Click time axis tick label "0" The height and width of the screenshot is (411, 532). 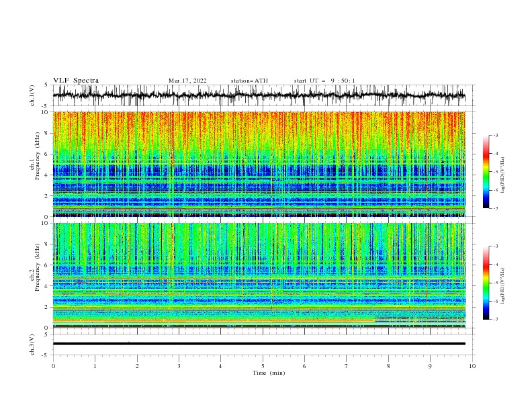53,366
